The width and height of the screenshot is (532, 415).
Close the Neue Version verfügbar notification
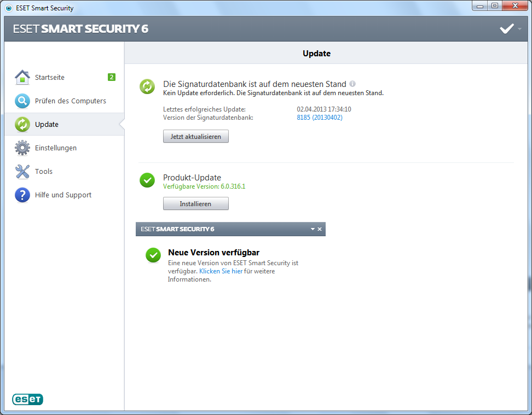[320, 229]
